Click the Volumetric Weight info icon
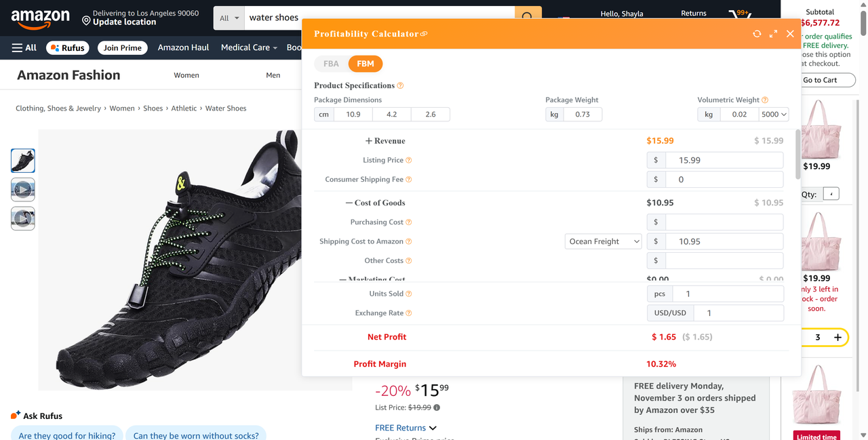 coord(765,100)
